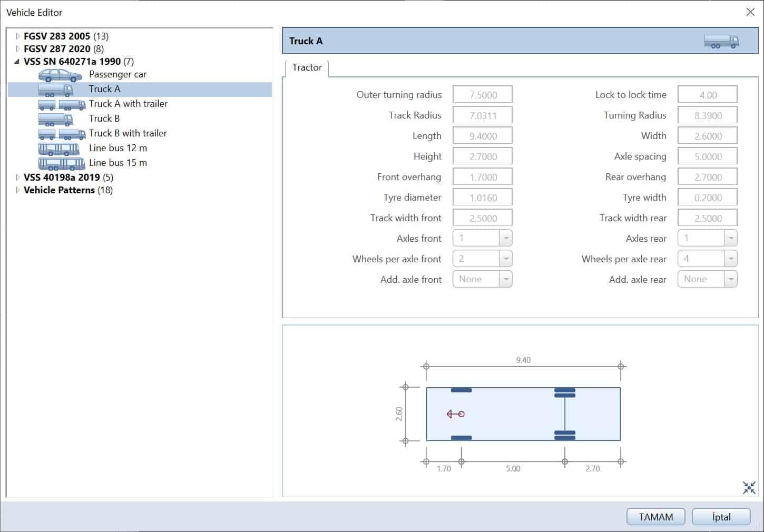Image resolution: width=764 pixels, height=532 pixels.
Task: Click the Outer turning radius field
Action: [x=482, y=95]
